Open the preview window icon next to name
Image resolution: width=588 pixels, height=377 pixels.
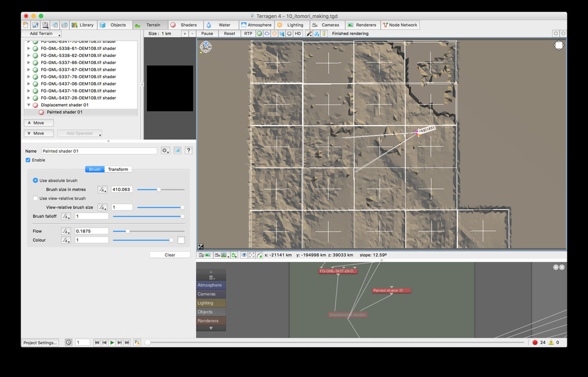click(178, 150)
